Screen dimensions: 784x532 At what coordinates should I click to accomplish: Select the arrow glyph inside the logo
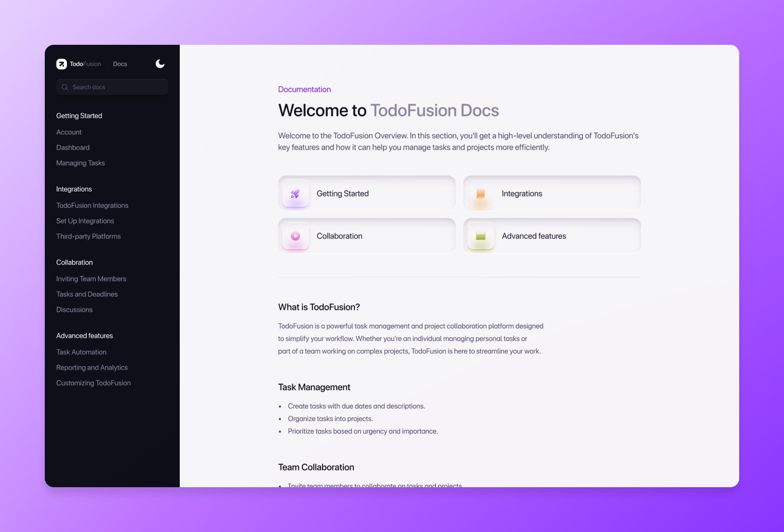point(62,64)
